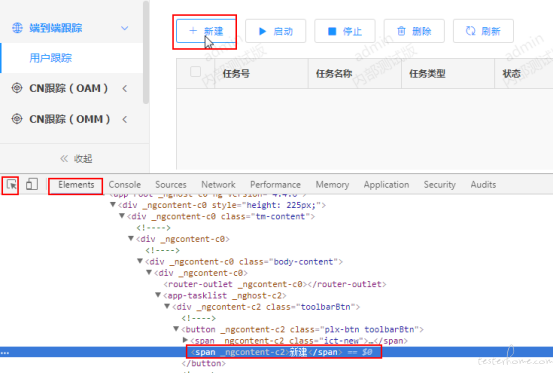Collapse the app-tasklist node

pyautogui.click(x=158, y=295)
